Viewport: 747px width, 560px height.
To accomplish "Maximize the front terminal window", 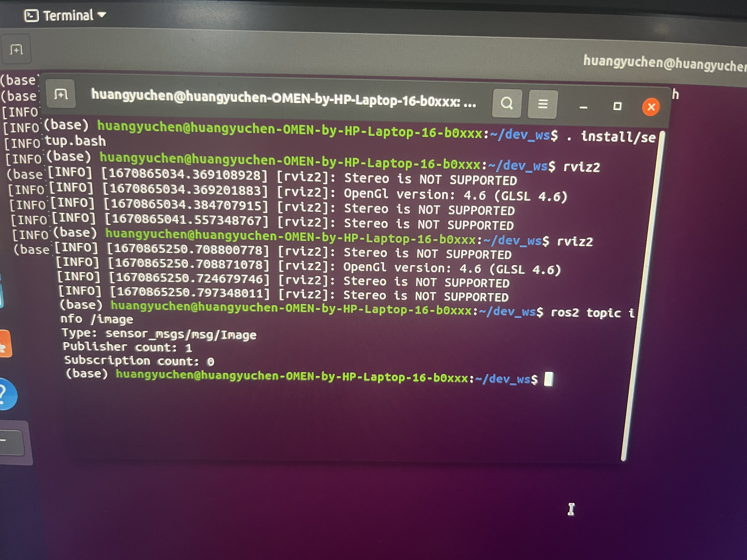I will pos(617,106).
